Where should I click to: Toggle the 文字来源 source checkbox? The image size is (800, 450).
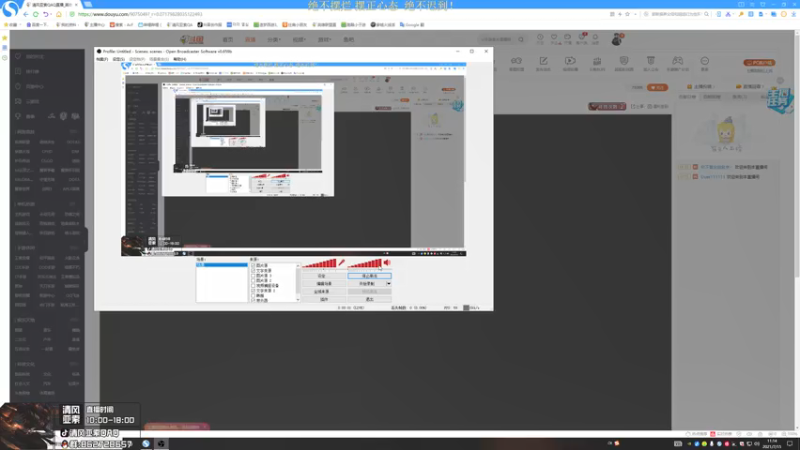253,270
